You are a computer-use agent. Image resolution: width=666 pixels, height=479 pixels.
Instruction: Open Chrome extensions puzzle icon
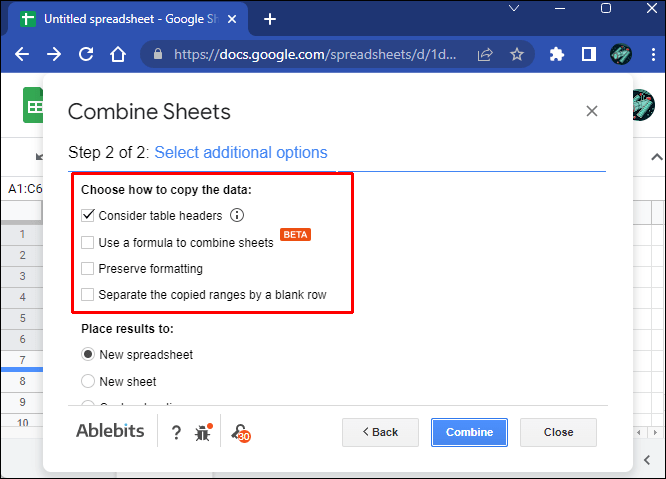point(558,54)
